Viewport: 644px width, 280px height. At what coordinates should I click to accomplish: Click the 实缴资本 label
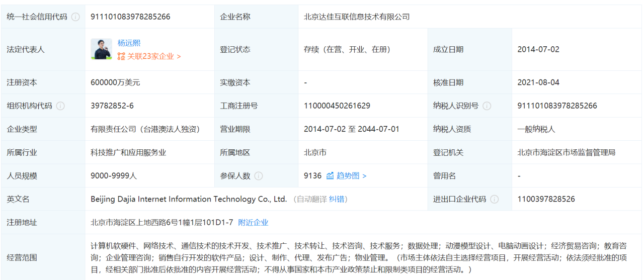235,82
